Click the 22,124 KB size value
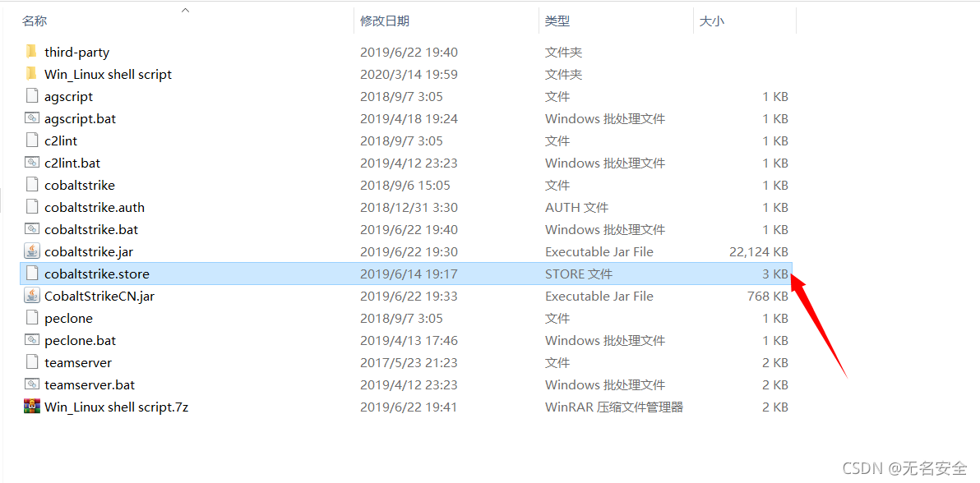The width and height of the screenshot is (980, 483). point(759,252)
